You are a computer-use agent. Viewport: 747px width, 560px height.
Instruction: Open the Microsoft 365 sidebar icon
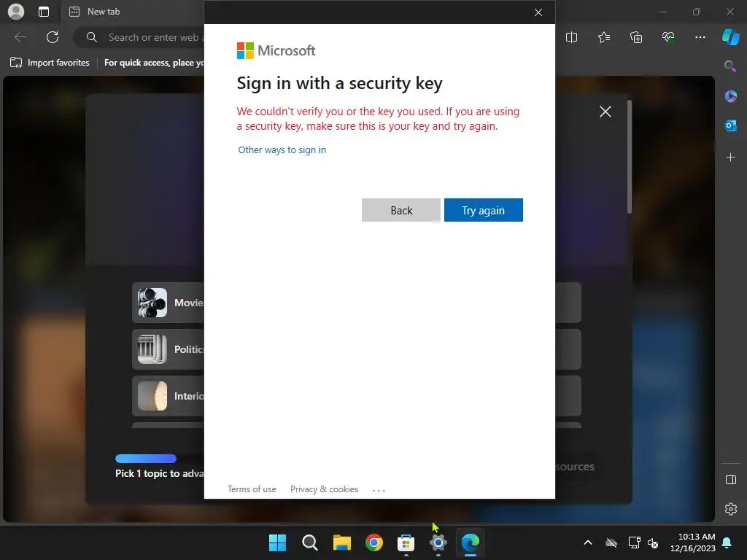[x=730, y=96]
